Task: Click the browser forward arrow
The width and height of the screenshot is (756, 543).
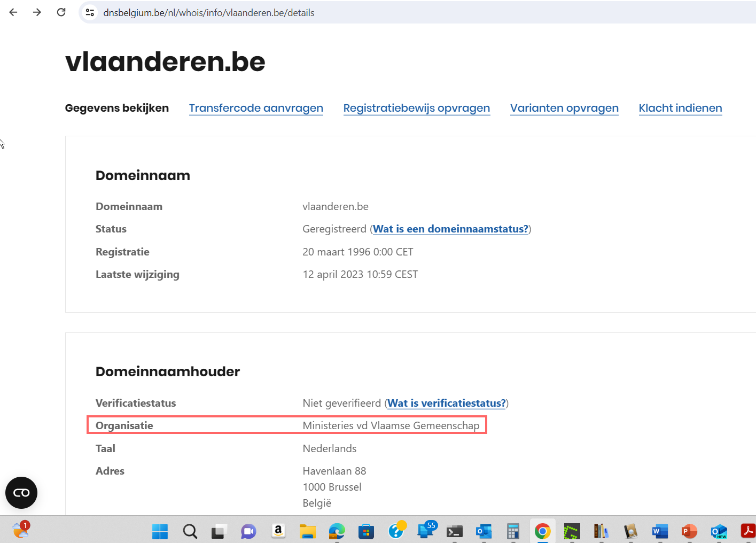Action: click(x=37, y=12)
